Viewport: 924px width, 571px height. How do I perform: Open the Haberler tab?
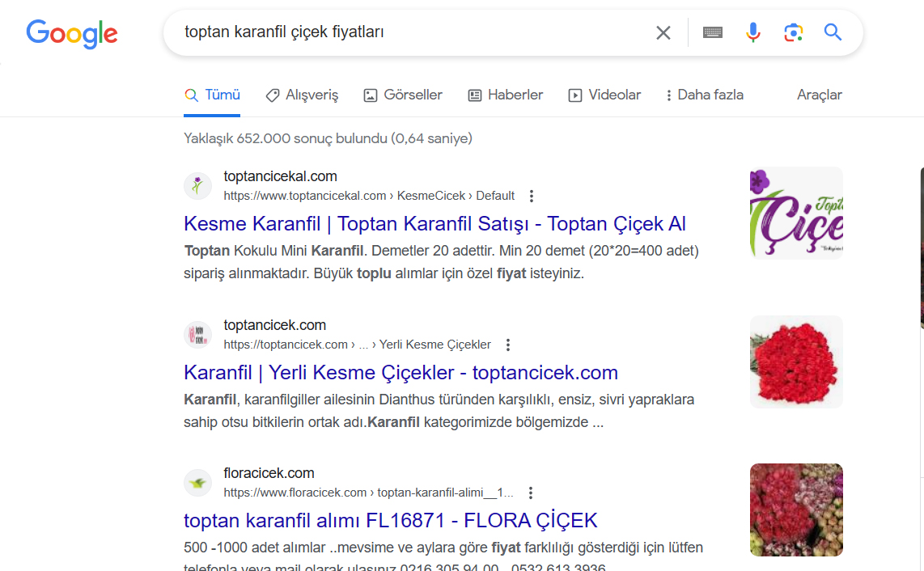click(x=506, y=95)
